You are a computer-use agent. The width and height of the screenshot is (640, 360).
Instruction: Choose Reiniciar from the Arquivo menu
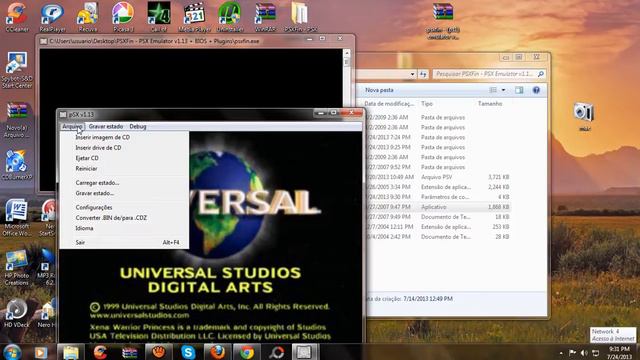(124, 169)
